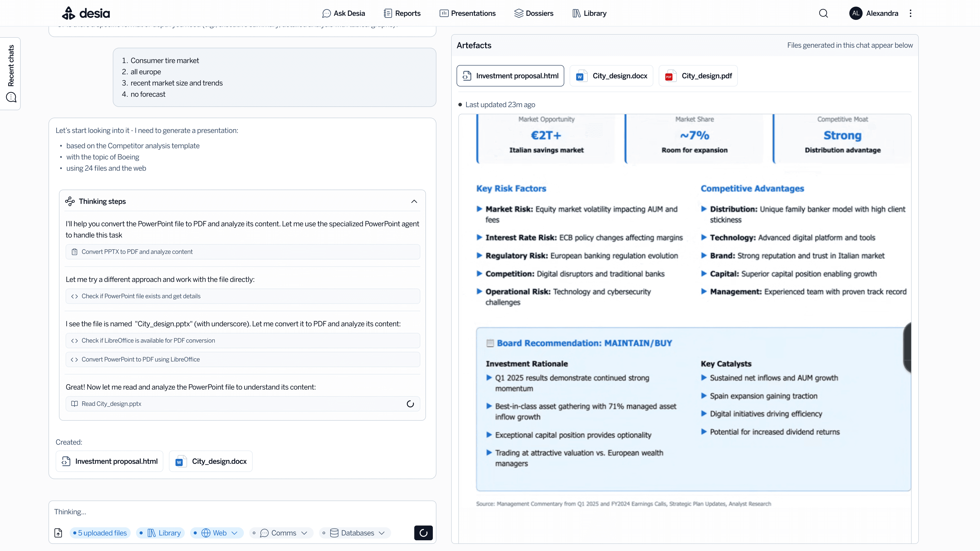Open City_design.docx created file chip
This screenshot has height=551, width=980.
click(x=211, y=461)
